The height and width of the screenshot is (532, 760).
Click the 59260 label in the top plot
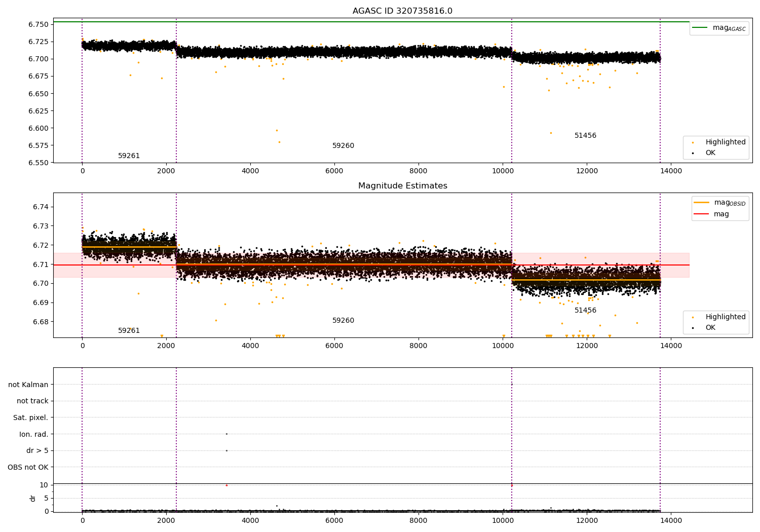click(x=343, y=146)
